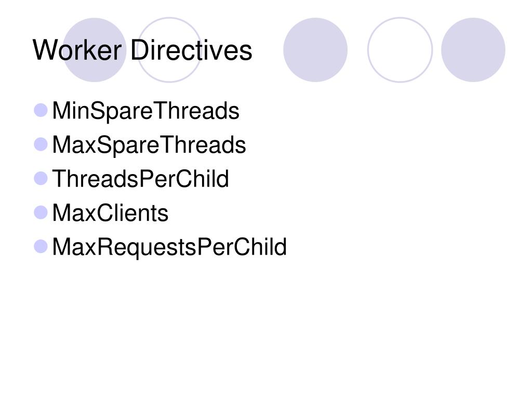The width and height of the screenshot is (532, 399).
Task: Click the 'Worker Directives' slide title
Action: tap(142, 50)
